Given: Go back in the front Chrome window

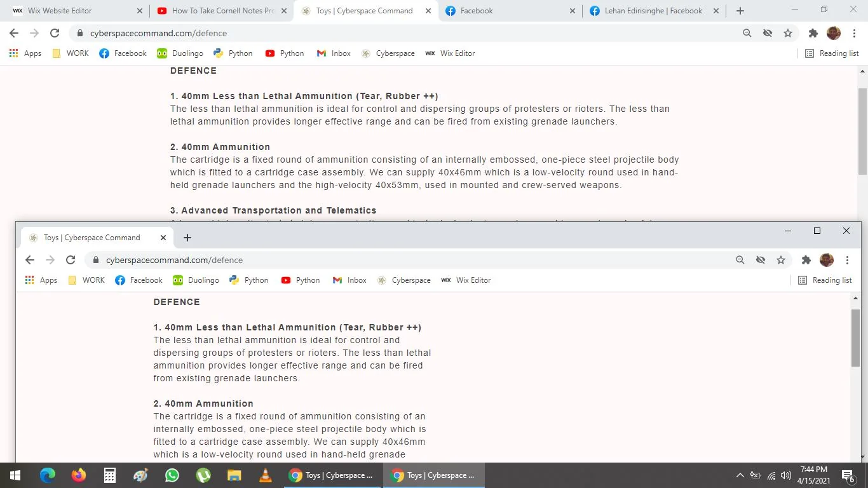Looking at the screenshot, I should pos(30,260).
